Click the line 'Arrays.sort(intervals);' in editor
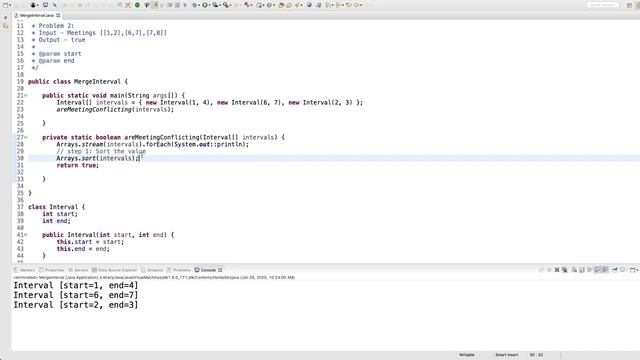 point(98,158)
